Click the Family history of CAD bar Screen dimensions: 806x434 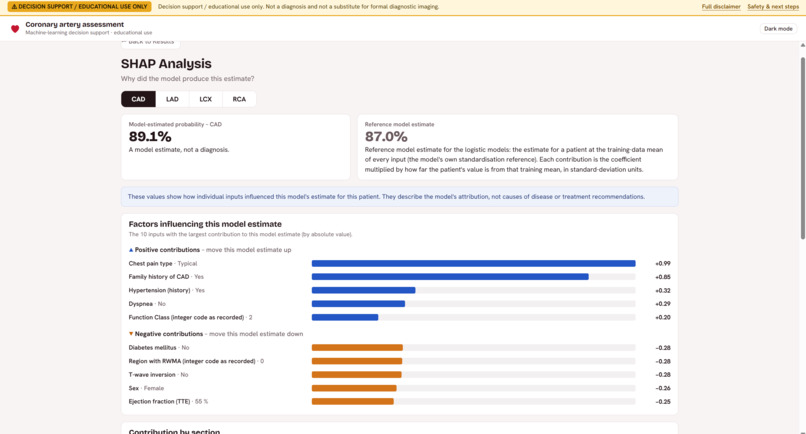pyautogui.click(x=450, y=277)
